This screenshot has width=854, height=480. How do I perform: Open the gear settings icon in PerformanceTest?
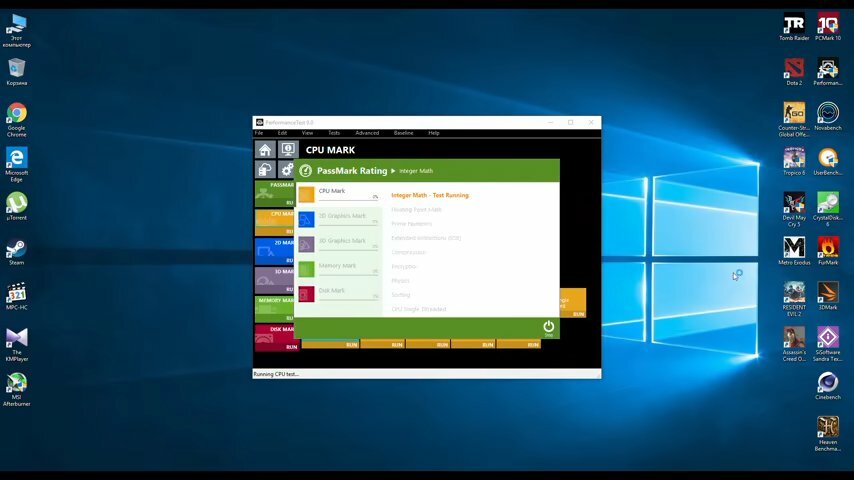(x=286, y=170)
